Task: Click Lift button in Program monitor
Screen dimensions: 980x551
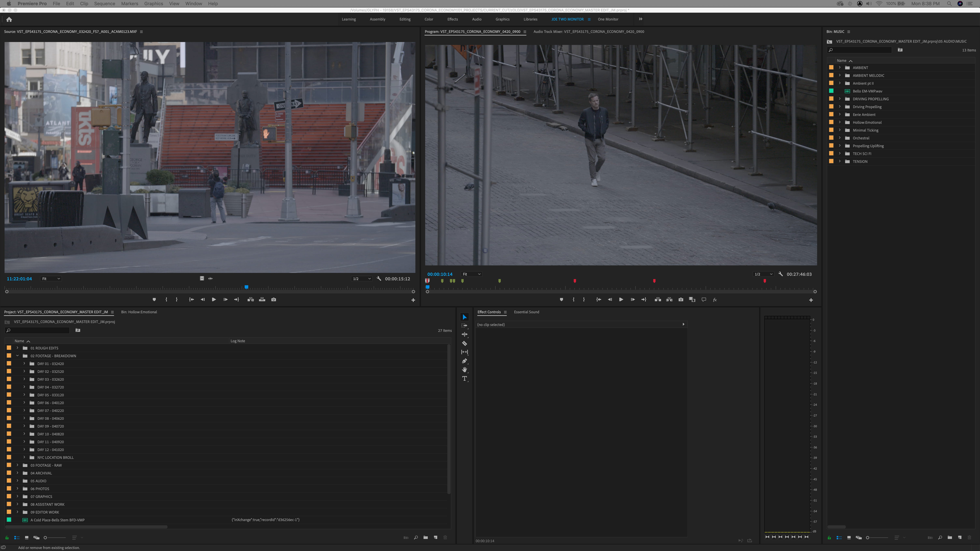Action: tap(657, 300)
